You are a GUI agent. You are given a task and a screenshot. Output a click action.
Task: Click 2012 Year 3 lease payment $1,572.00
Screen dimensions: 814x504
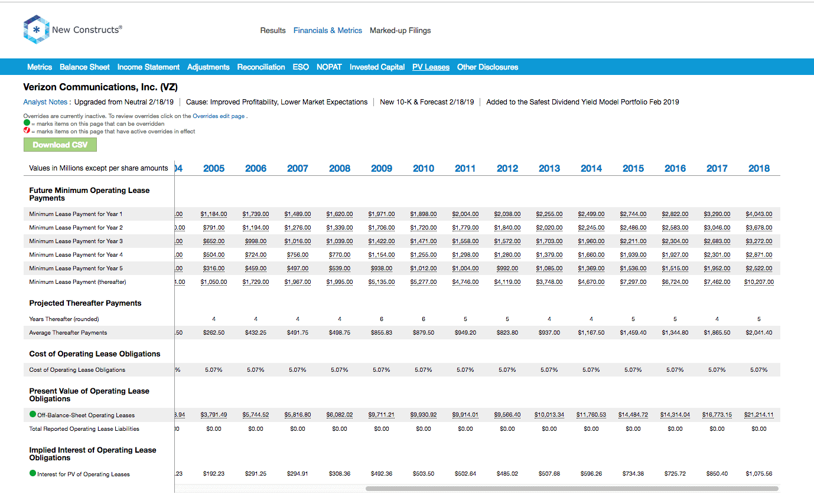(x=507, y=241)
